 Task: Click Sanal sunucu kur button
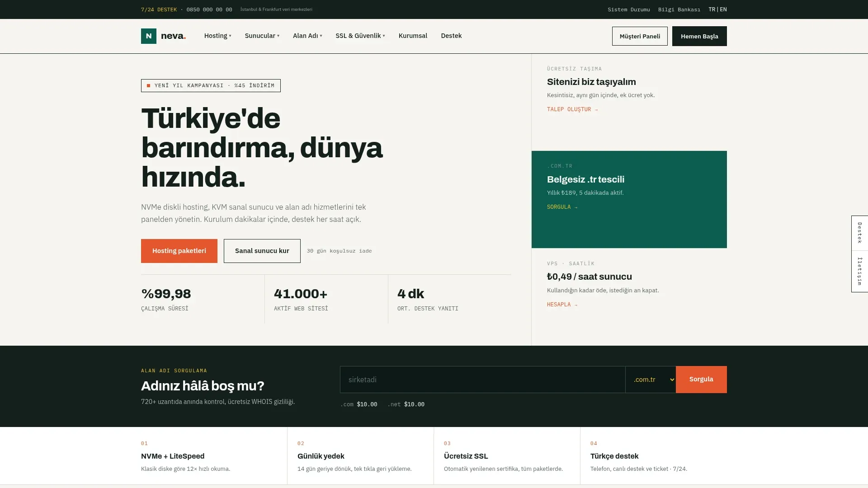(262, 251)
